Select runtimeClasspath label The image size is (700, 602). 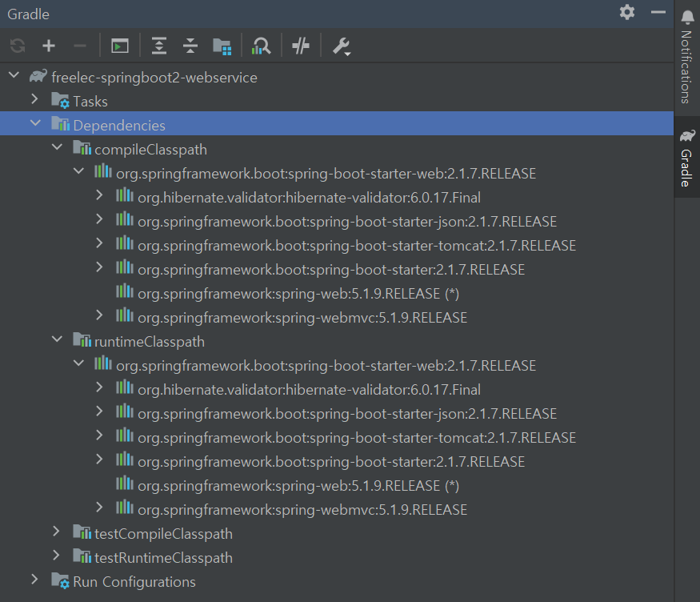[x=150, y=342]
